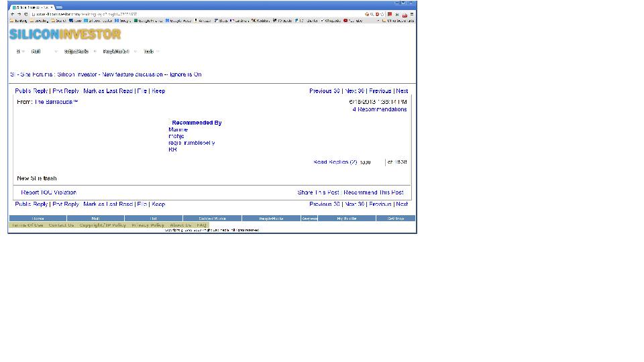644x362 pixels.
Task: Click Pvt Reply above the post
Action: pyautogui.click(x=66, y=91)
